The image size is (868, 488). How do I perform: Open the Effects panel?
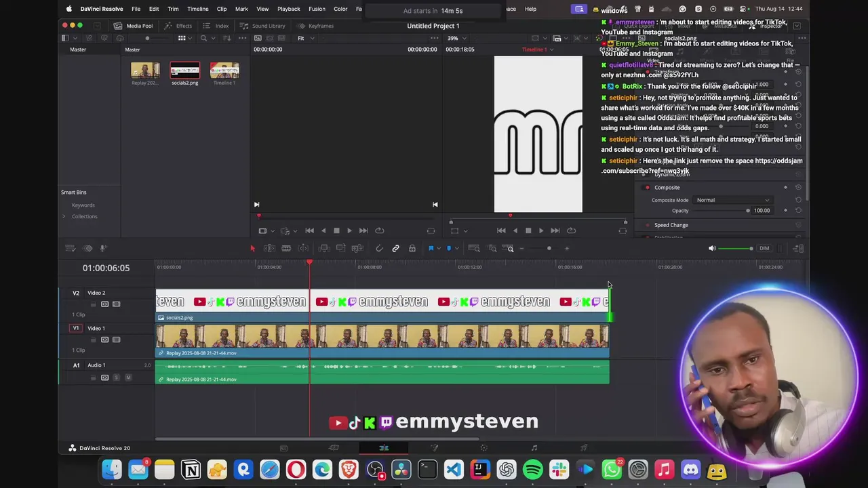coord(178,26)
